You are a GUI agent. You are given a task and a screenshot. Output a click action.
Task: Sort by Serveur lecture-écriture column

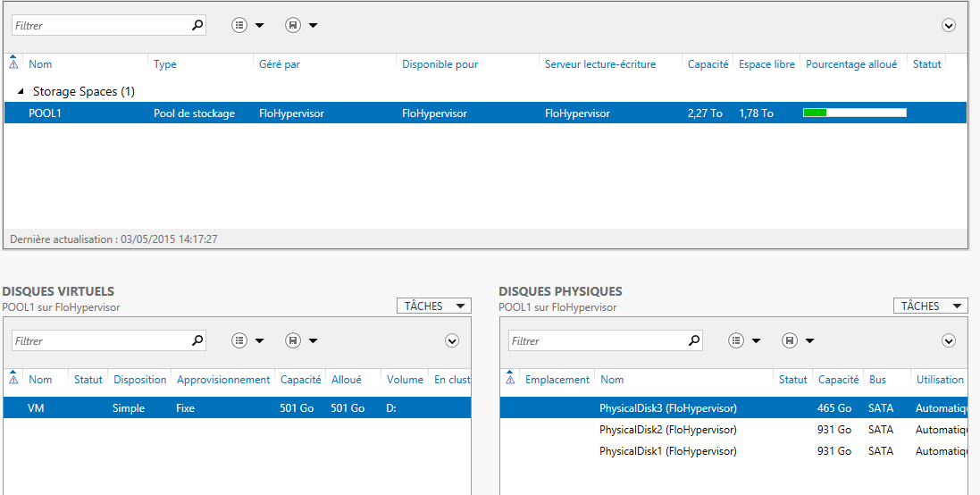600,64
